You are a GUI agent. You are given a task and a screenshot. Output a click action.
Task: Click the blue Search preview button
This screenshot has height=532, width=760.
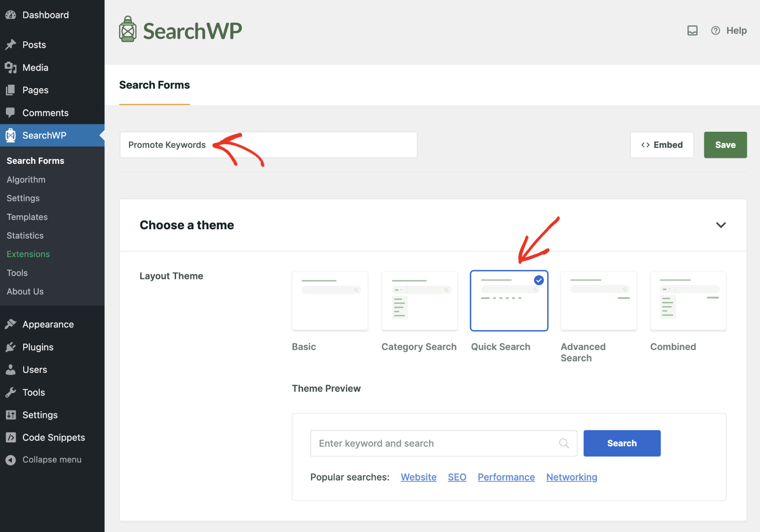(622, 443)
